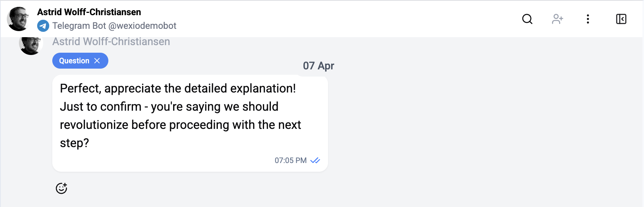Click '@wexiodemobot' handle in the header
The height and width of the screenshot is (207, 644).
142,26
